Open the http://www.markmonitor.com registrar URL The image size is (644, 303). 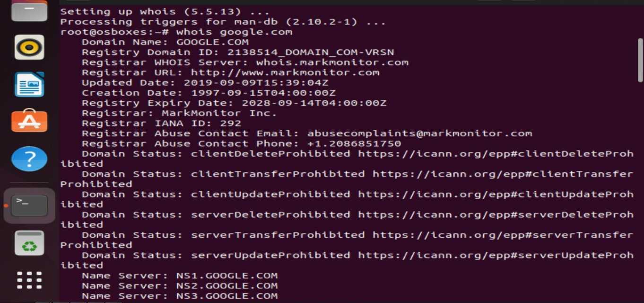[x=285, y=72]
